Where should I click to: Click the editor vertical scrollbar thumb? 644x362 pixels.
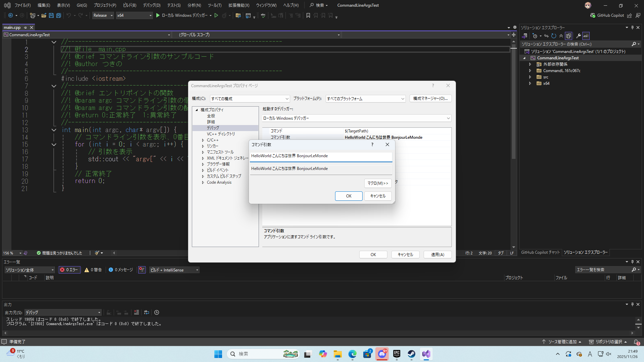pos(514,101)
